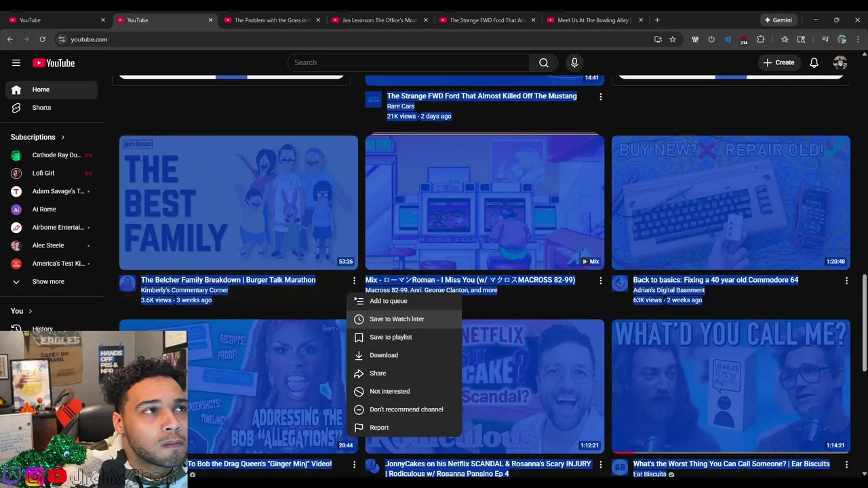The width and height of the screenshot is (868, 488).
Task: Open the Strange FWD Ford video title
Action: click(x=482, y=96)
